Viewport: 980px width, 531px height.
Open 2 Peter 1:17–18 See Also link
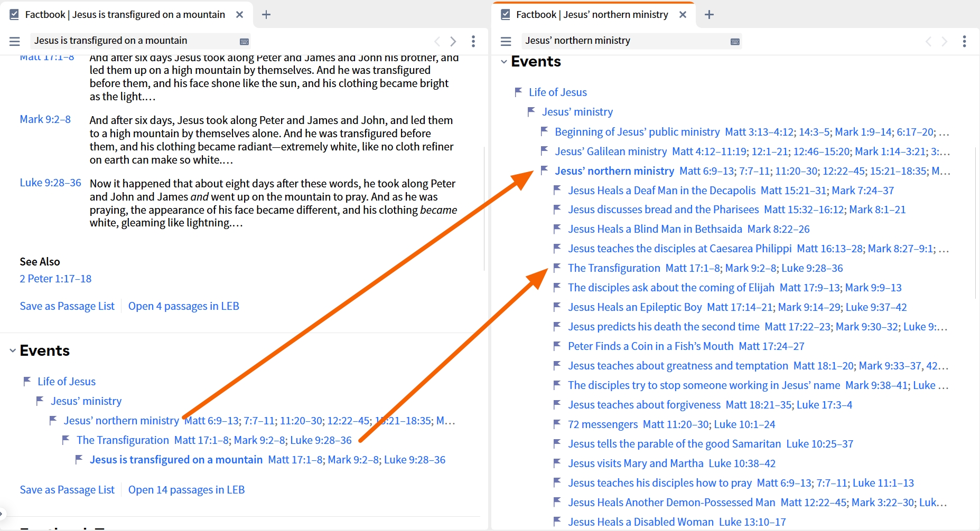pos(55,279)
